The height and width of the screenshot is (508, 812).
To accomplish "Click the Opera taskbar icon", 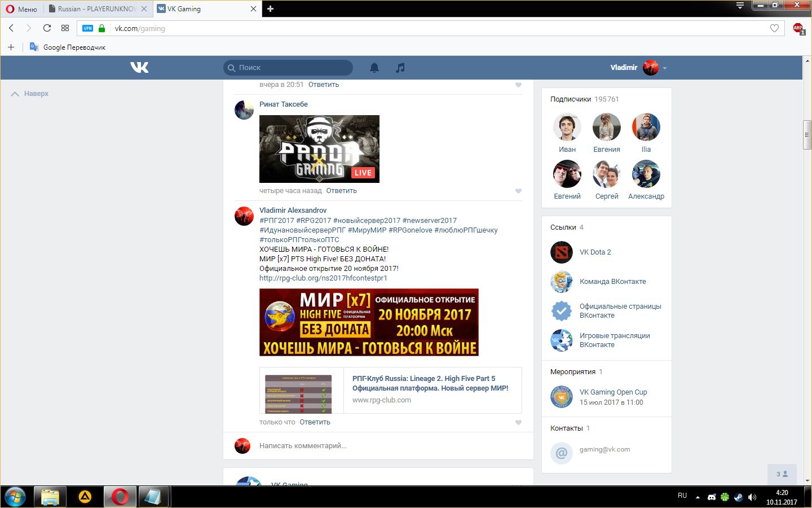I will coord(120,497).
